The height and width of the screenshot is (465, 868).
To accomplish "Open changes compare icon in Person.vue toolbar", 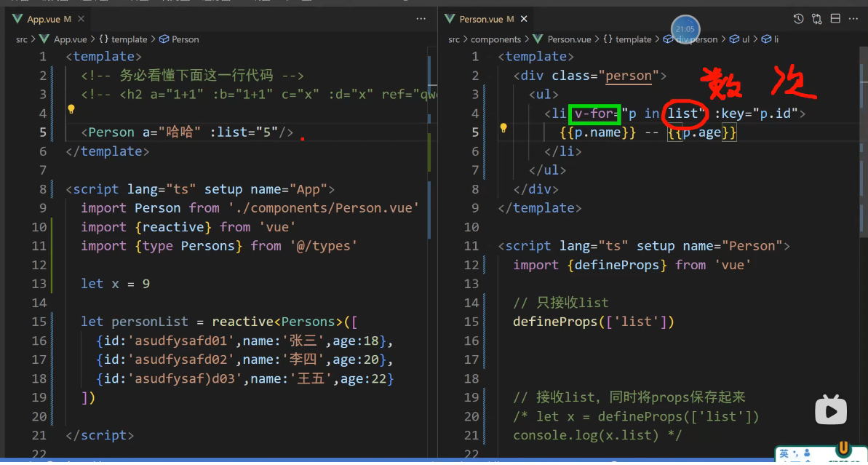I will pyautogui.click(x=817, y=19).
